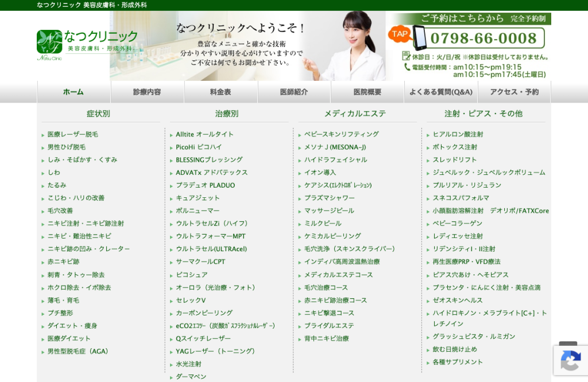This screenshot has width=588, height=382.
Task: Open ホクロ除去・イボ除去 link
Action: coord(79,287)
